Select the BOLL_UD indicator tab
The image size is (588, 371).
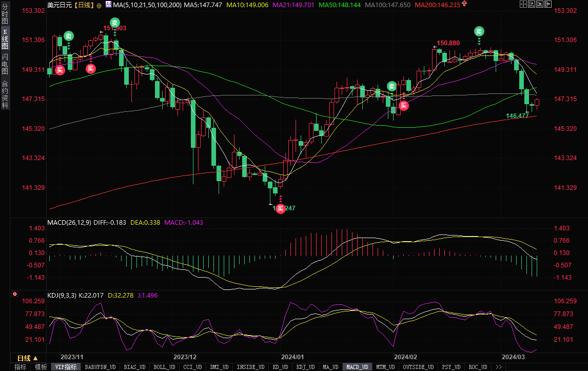pyautogui.click(x=164, y=367)
